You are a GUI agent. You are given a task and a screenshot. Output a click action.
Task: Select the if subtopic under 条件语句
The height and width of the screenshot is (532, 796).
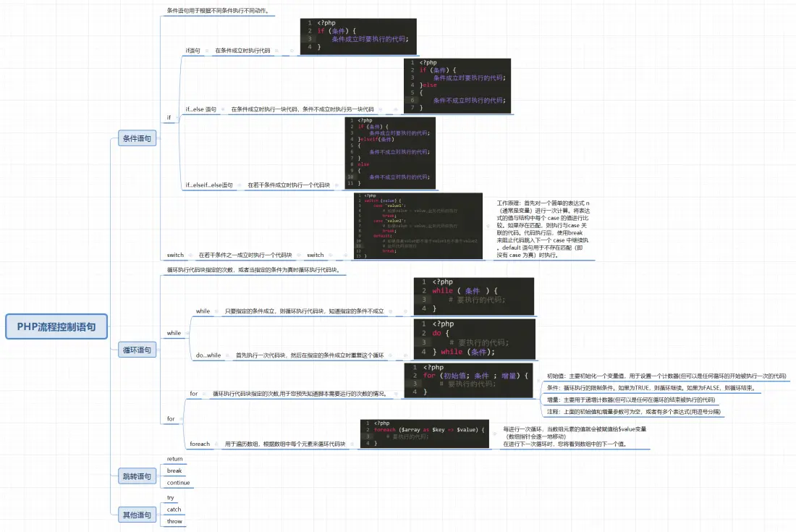[169, 117]
